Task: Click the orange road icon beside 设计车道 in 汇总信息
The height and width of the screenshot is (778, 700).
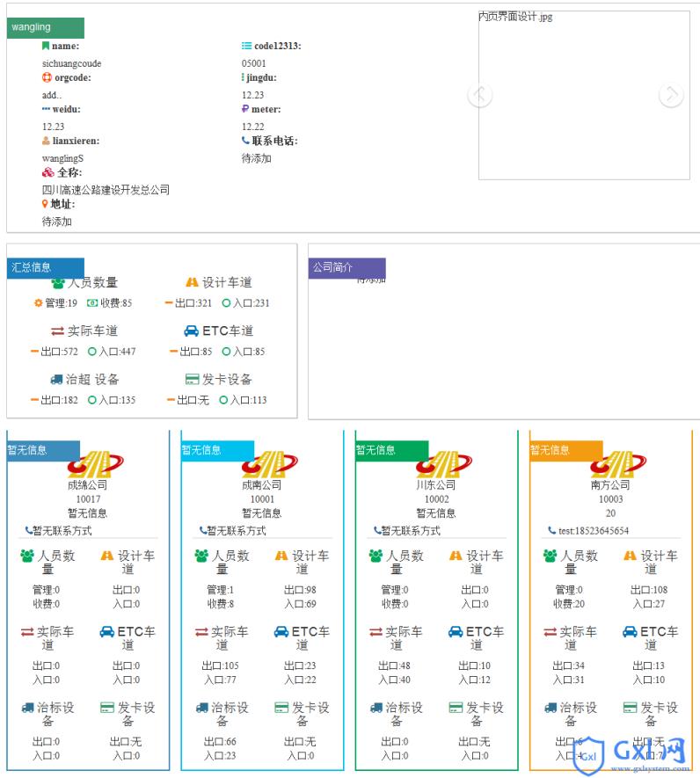Action: (192, 283)
